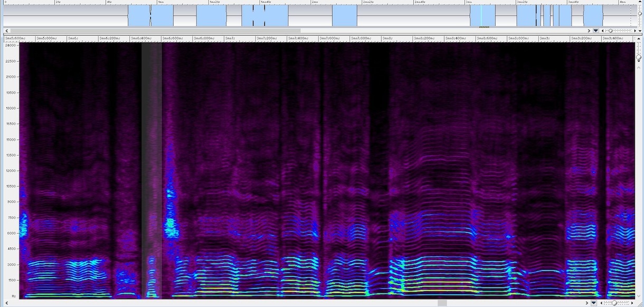
Task: Click the 3m7s mark on the spectrogram ruler
Action: coord(230,39)
